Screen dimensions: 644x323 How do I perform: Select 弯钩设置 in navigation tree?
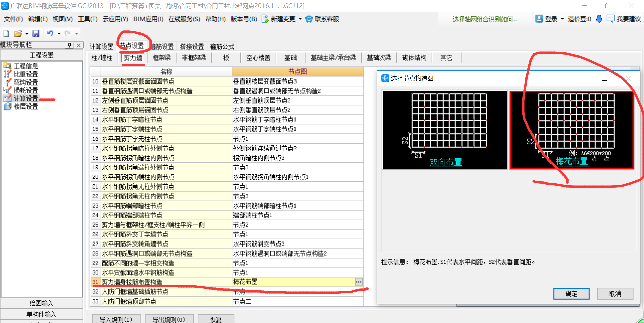pyautogui.click(x=26, y=82)
